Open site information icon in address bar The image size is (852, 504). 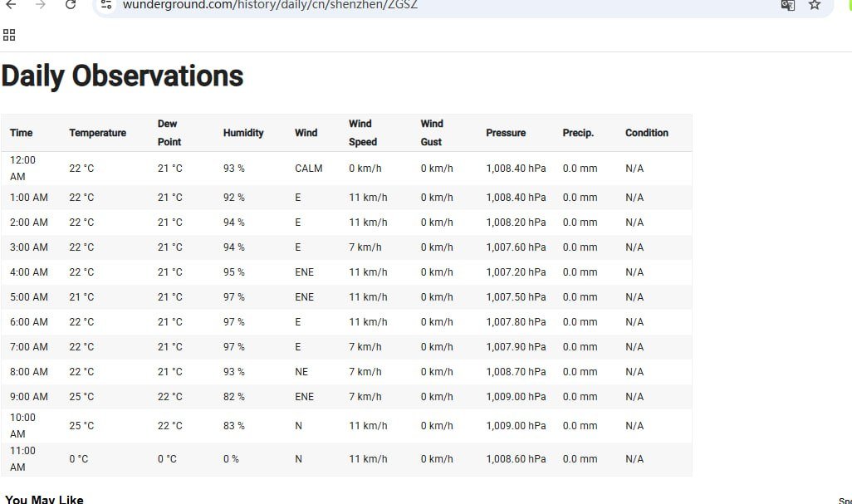106,5
